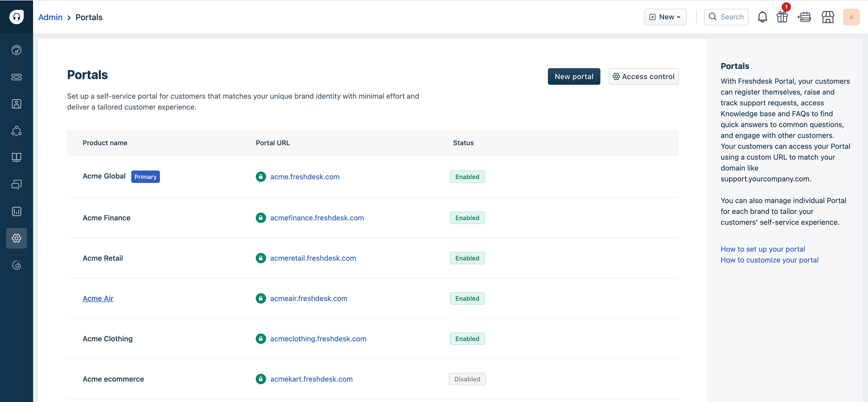Click Portals breadcrumb text
This screenshot has width=868, height=402.
click(89, 17)
